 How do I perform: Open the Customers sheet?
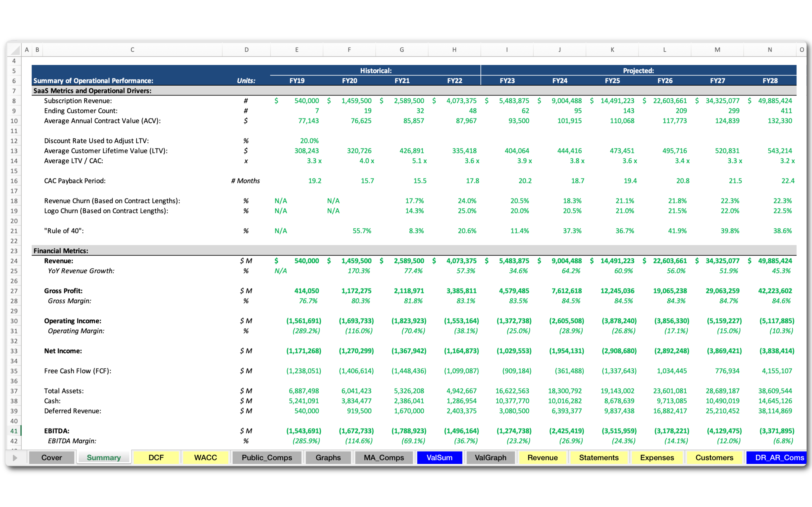[715, 457]
